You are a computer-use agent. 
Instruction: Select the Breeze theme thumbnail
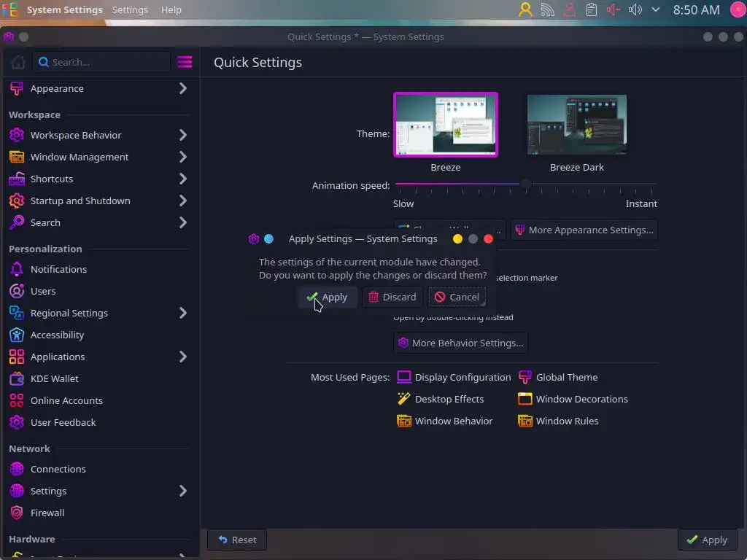click(446, 125)
